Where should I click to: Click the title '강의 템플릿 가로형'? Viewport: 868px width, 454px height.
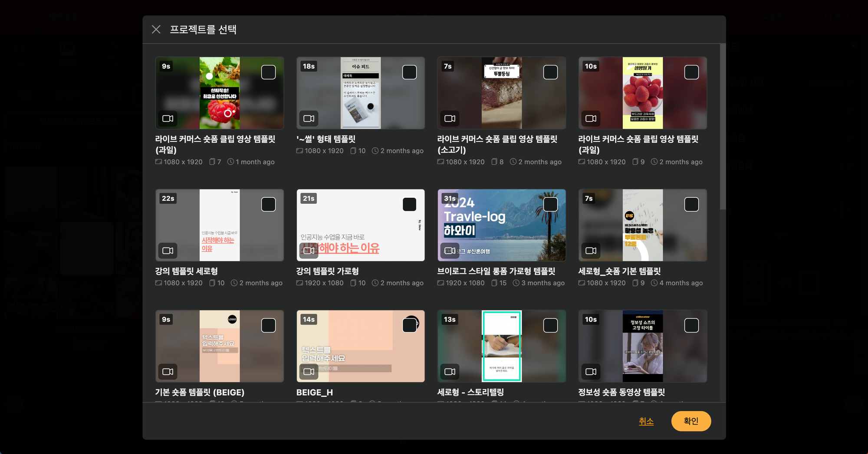328,271
